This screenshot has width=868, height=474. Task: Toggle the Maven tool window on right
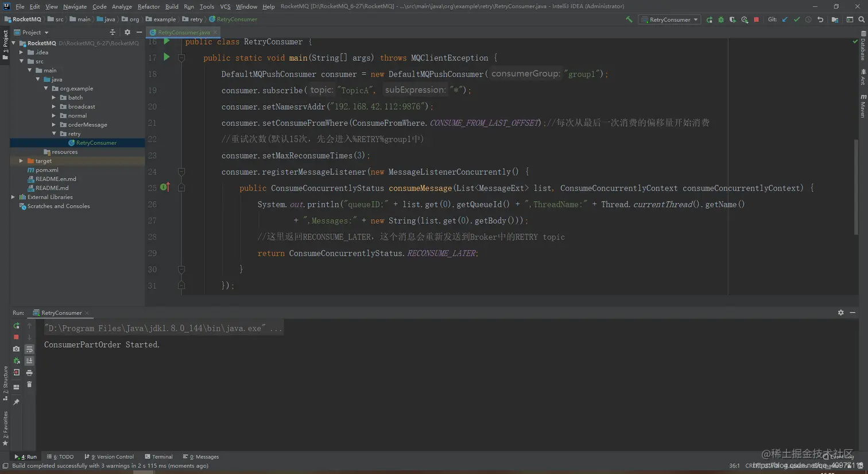[x=863, y=107]
